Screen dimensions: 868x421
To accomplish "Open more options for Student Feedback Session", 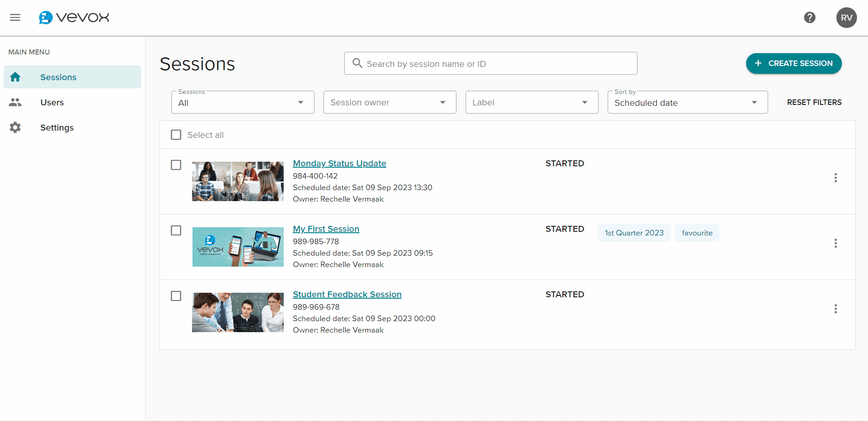I will (x=835, y=309).
